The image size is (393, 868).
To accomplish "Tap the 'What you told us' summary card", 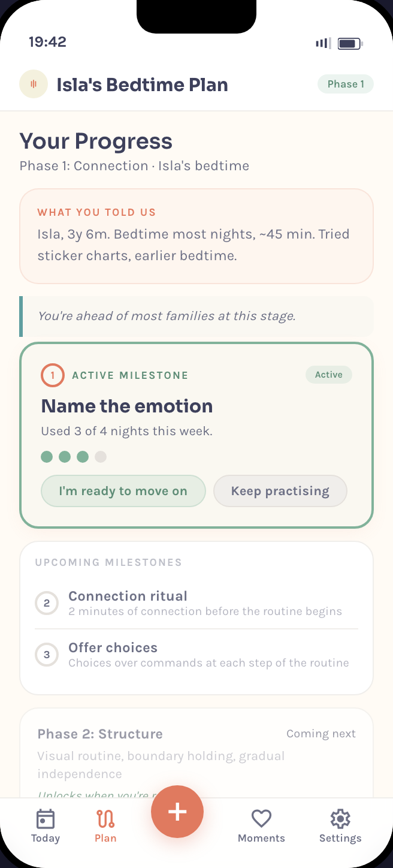I will (196, 236).
